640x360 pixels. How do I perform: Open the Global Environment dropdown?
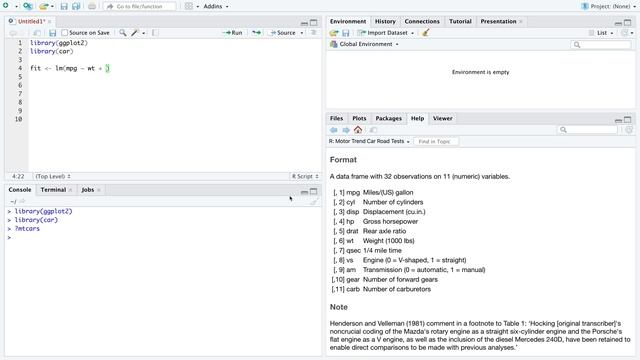point(364,44)
